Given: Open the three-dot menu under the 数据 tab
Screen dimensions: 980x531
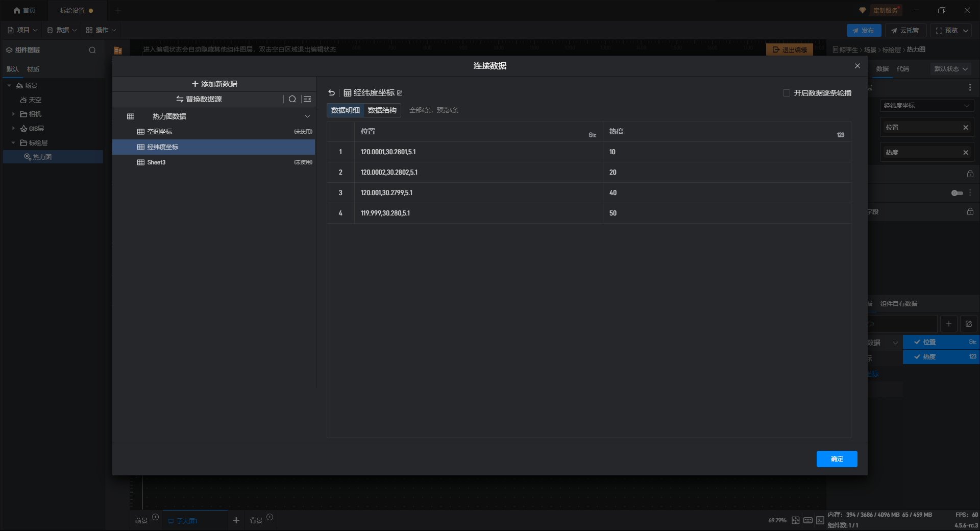Looking at the screenshot, I should coord(970,87).
